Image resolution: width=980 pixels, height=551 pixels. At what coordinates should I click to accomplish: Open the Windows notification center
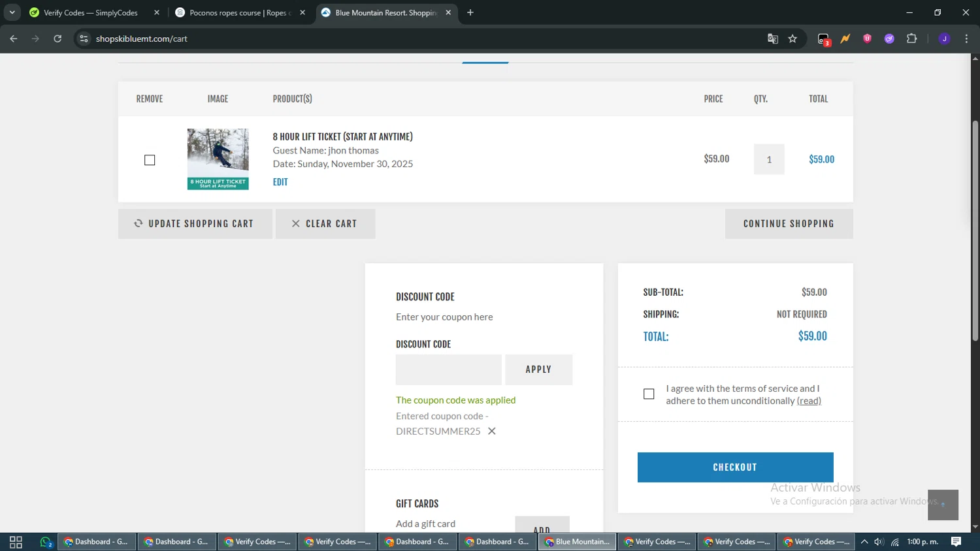956,542
